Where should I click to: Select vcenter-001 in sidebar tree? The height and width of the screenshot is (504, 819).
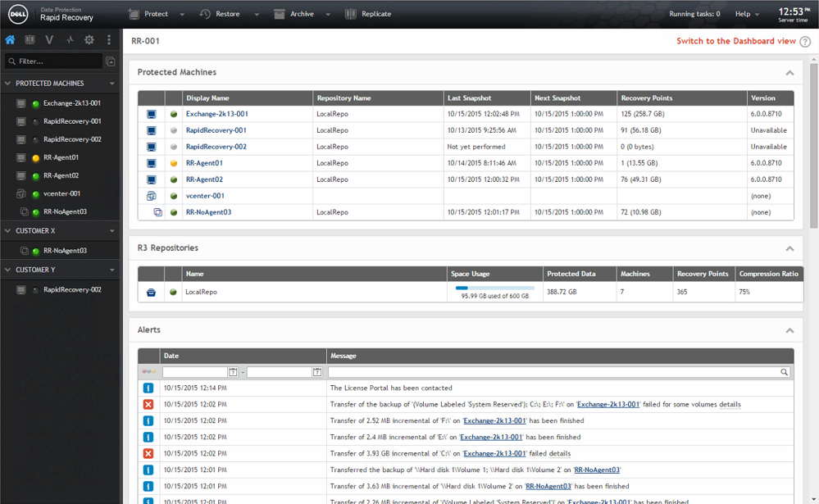[62, 193]
